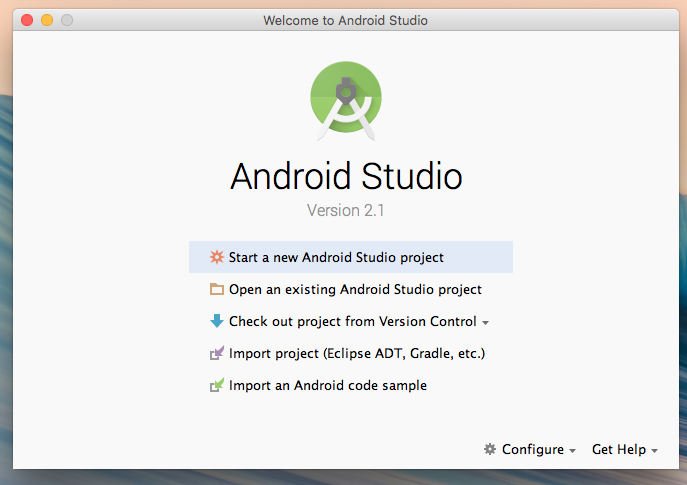
Task: Choose Import project (Eclipse ADT, Gradle, etc.)
Action: click(x=357, y=353)
